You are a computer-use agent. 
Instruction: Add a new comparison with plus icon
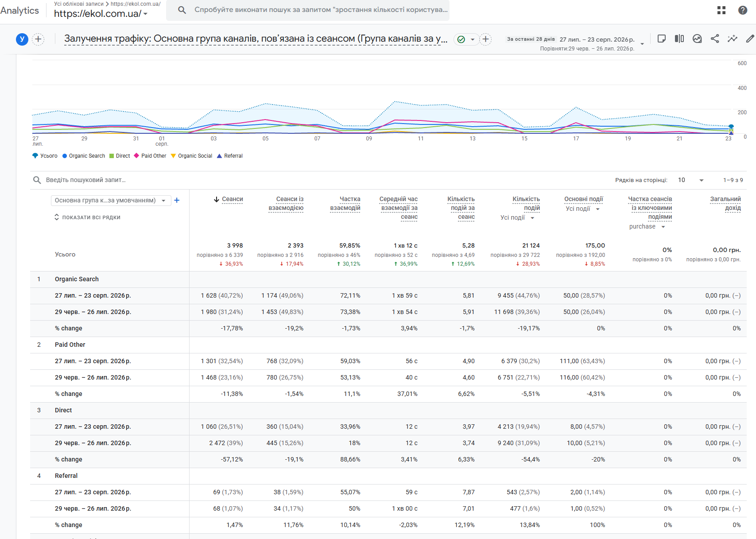tap(39, 39)
